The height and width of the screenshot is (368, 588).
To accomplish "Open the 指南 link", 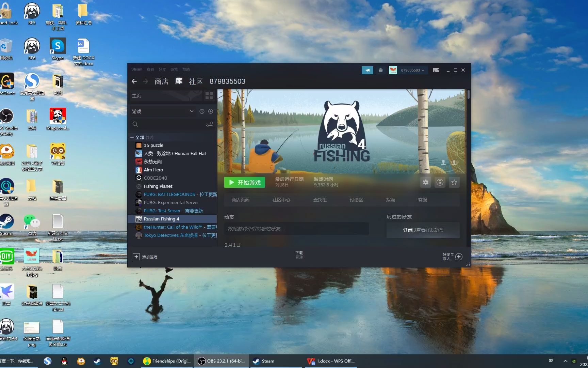I will pyautogui.click(x=390, y=200).
